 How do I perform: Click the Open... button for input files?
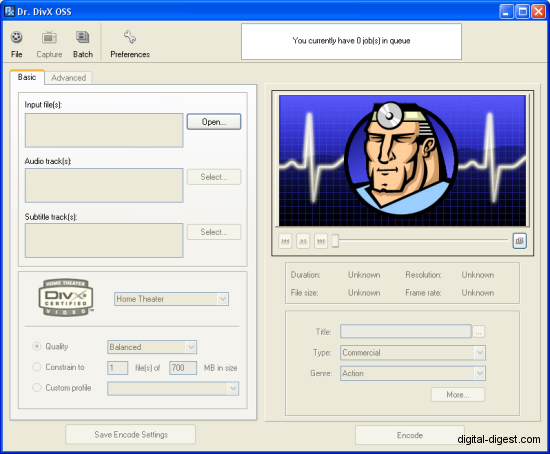[x=214, y=122]
